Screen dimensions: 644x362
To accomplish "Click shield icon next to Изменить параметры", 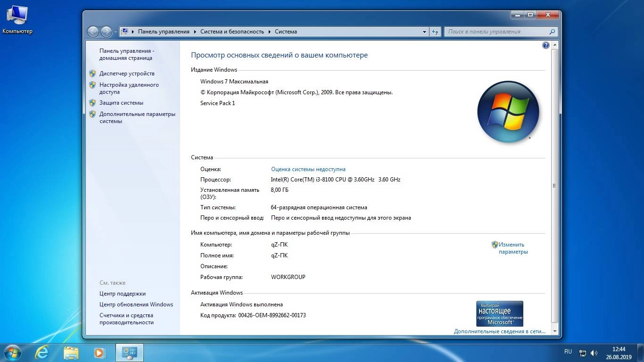I will (495, 245).
